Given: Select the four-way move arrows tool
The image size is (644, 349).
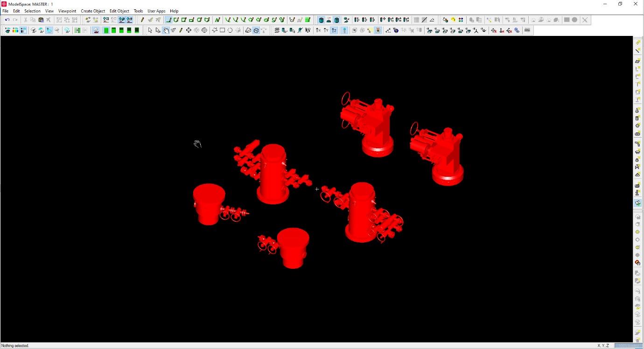Looking at the screenshot, I should (x=189, y=30).
